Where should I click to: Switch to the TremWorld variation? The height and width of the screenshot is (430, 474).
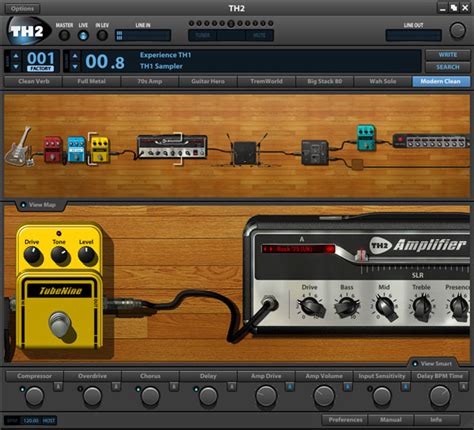[x=266, y=81]
